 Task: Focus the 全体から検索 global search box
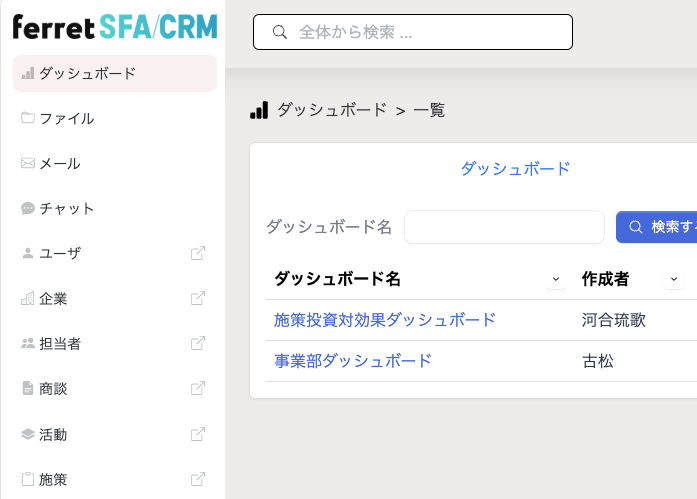[413, 32]
